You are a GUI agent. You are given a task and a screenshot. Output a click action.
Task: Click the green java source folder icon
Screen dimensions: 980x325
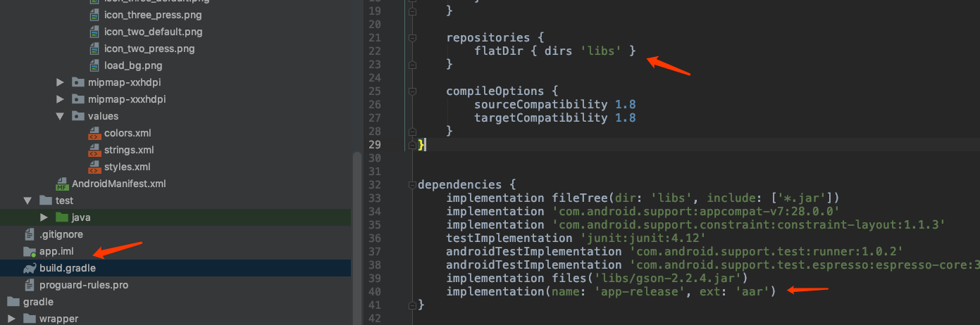pos(62,217)
